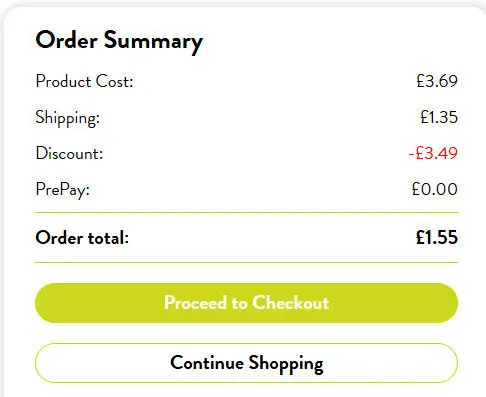Select the Discount label
This screenshot has width=486, height=397.
[69, 153]
